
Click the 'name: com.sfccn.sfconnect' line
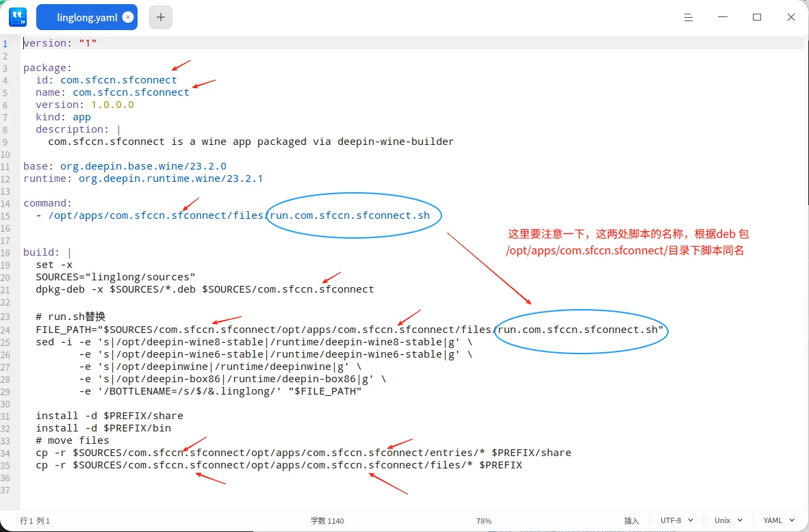click(x=112, y=92)
